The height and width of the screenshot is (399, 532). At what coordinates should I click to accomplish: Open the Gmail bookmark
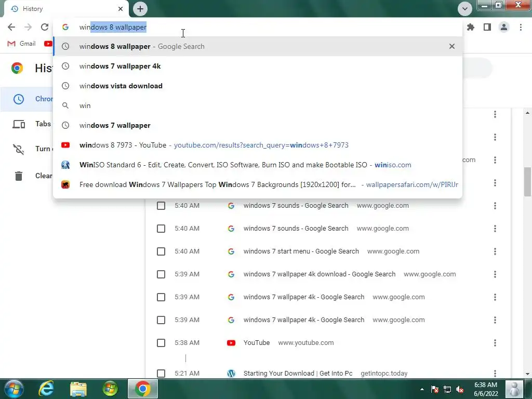(x=22, y=44)
